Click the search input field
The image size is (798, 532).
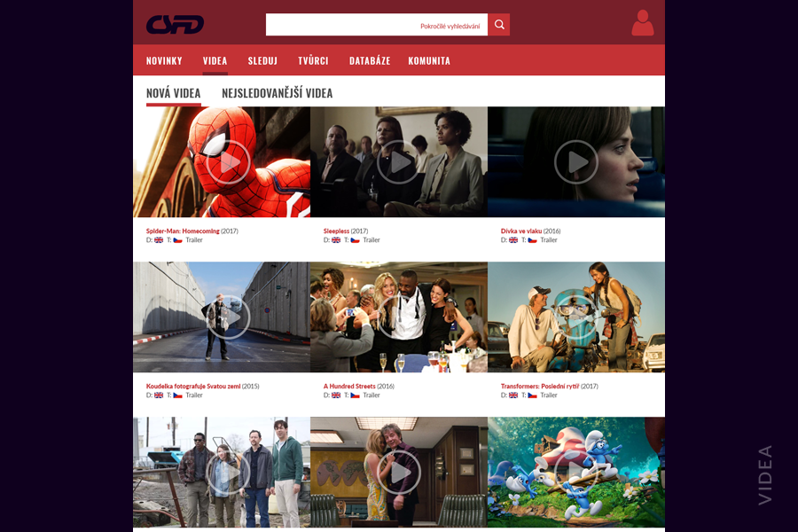(x=341, y=25)
